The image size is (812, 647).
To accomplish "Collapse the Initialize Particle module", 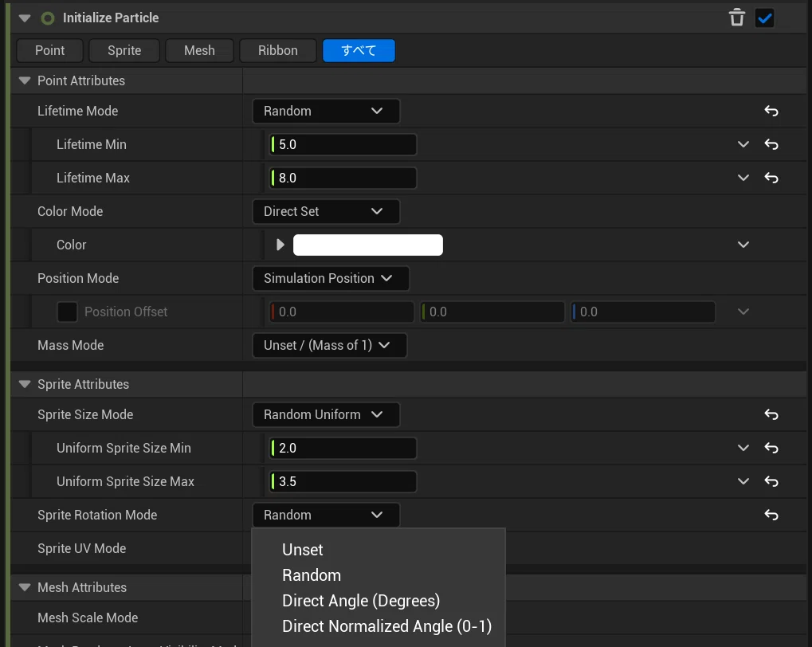I will (x=25, y=18).
